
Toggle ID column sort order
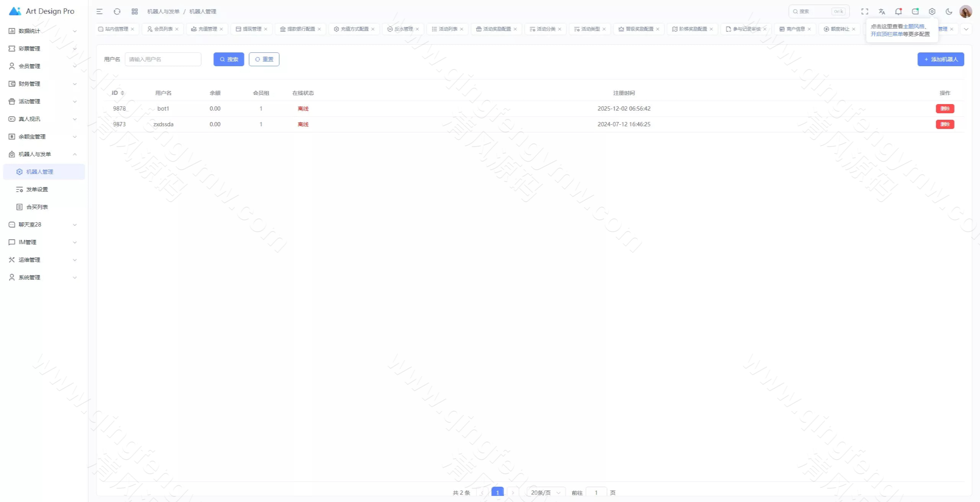pos(122,93)
